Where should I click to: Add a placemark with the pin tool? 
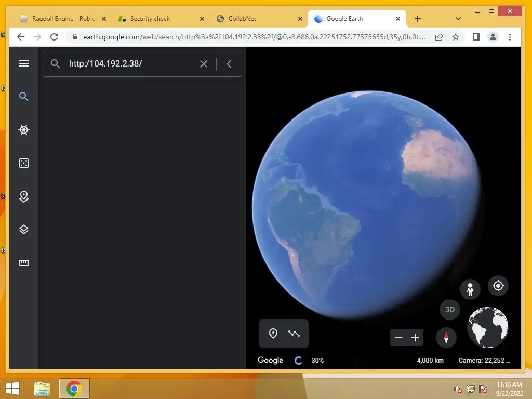click(x=273, y=334)
